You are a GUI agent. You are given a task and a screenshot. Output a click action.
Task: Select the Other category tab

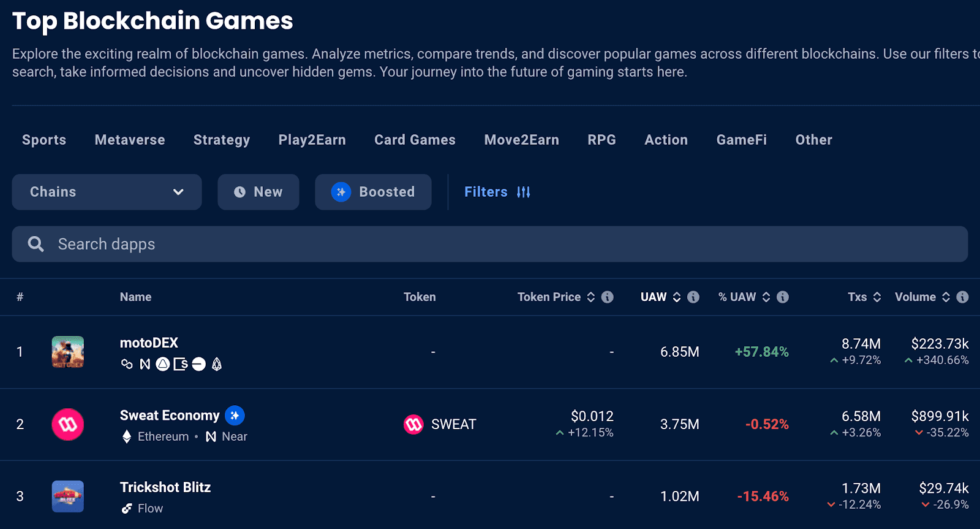coord(814,140)
